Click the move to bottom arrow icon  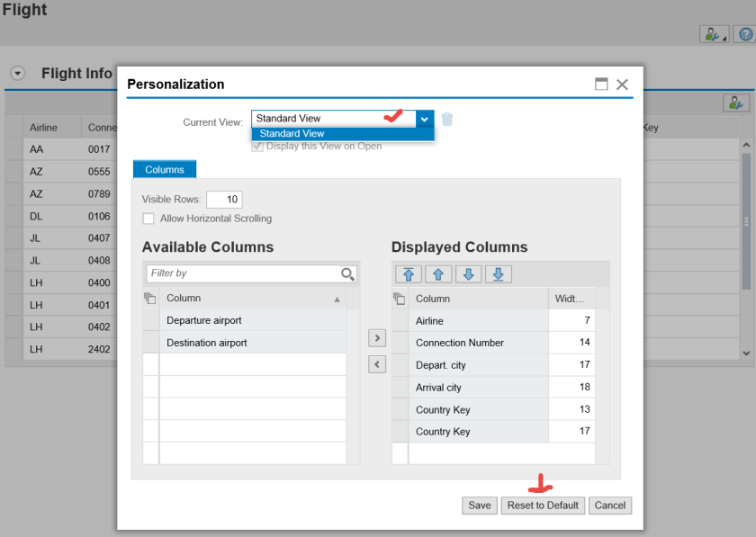pos(498,274)
